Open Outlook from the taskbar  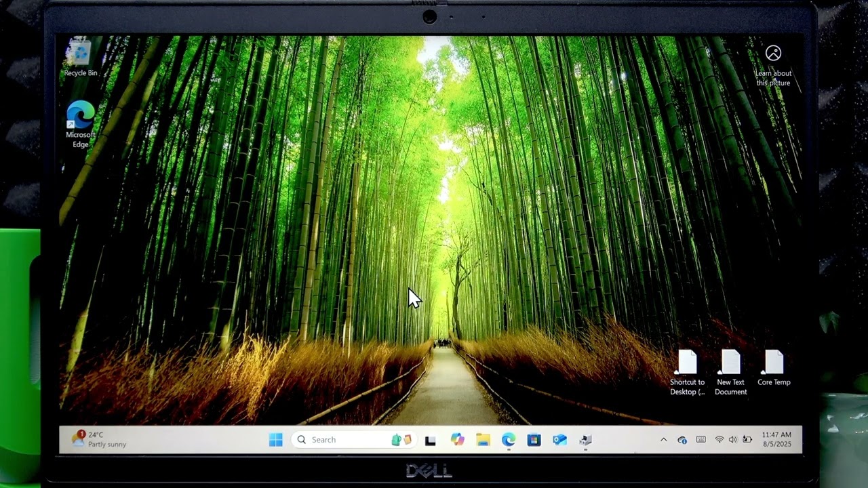coord(559,440)
